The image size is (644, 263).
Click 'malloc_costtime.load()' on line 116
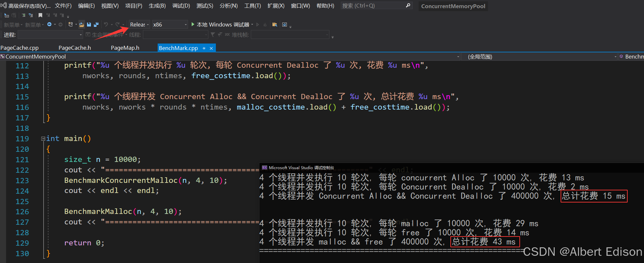point(287,107)
